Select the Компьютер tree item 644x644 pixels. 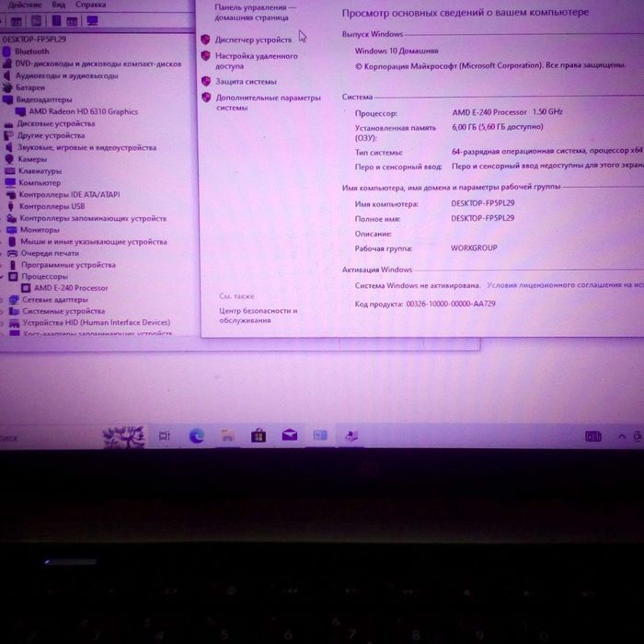click(x=40, y=182)
